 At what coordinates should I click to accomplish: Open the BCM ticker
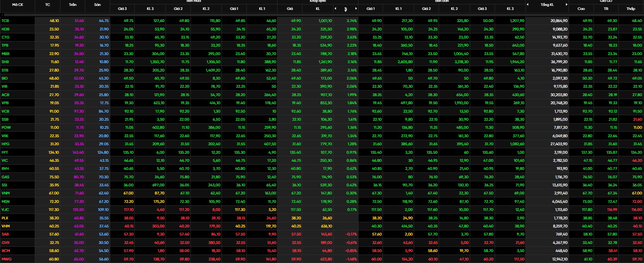[x=5, y=251]
